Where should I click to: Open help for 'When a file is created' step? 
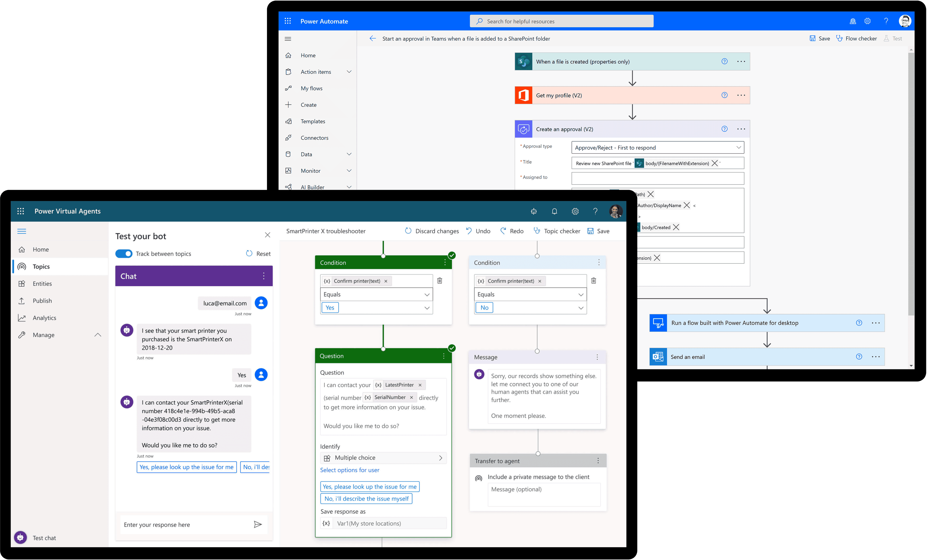(725, 61)
